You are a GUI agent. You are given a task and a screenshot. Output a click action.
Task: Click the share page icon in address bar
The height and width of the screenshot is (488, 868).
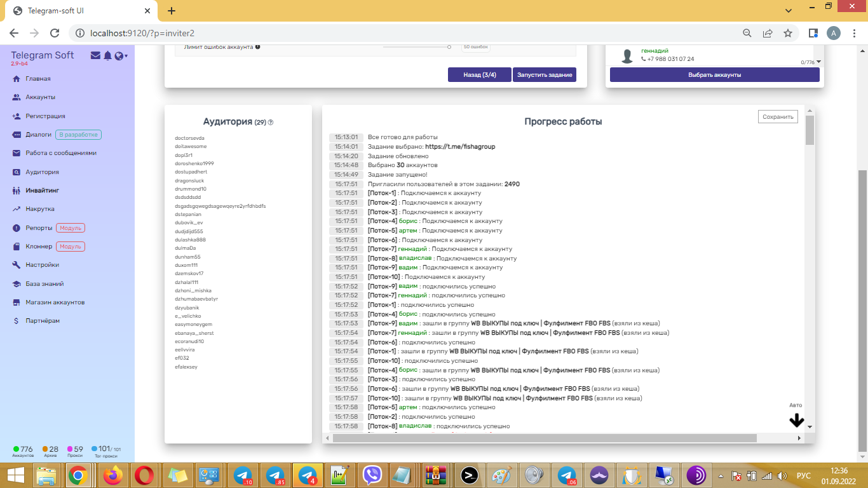pyautogui.click(x=768, y=33)
